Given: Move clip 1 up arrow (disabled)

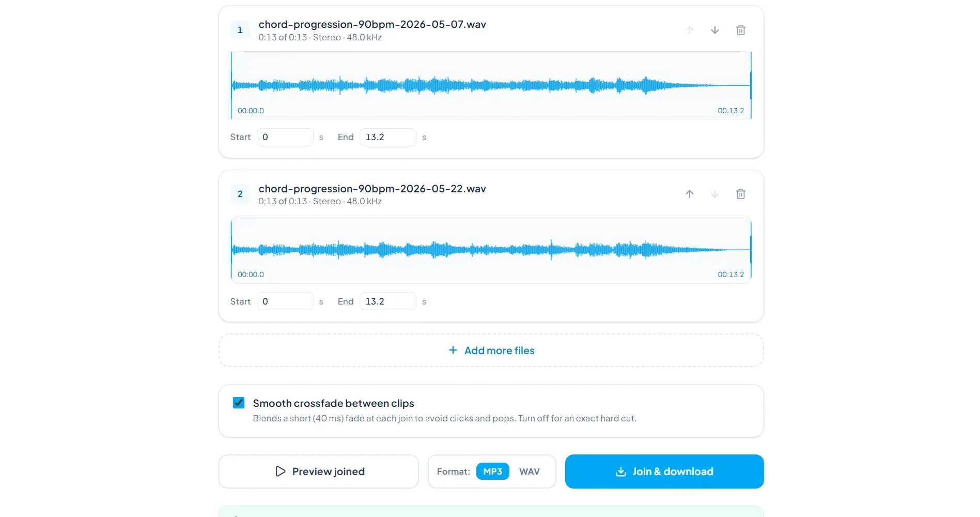Looking at the screenshot, I should (690, 30).
